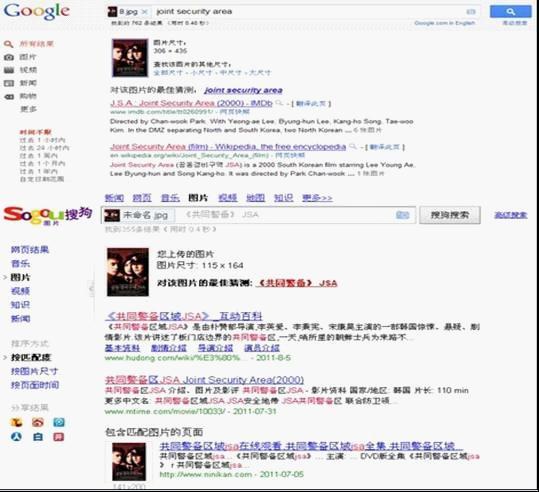Viewport: 539px width, 492px height.
Task: Open 自定日期范围 custom date range
Action: tap(42, 179)
